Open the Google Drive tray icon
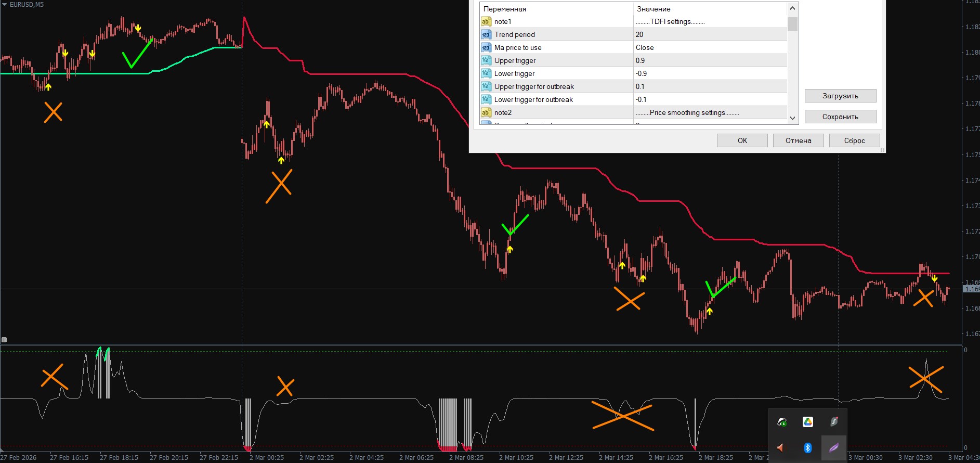 point(807,422)
